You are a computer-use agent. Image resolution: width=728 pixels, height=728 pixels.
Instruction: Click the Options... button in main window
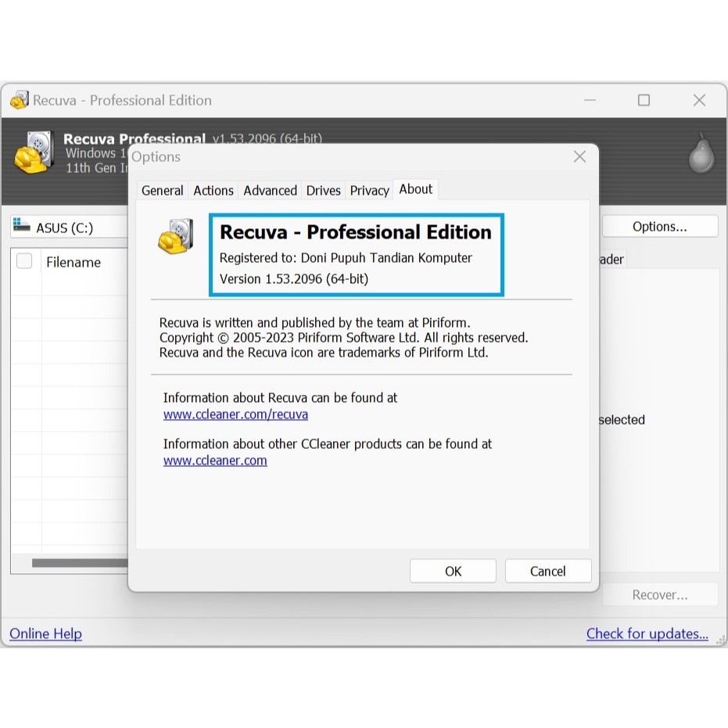(660, 227)
